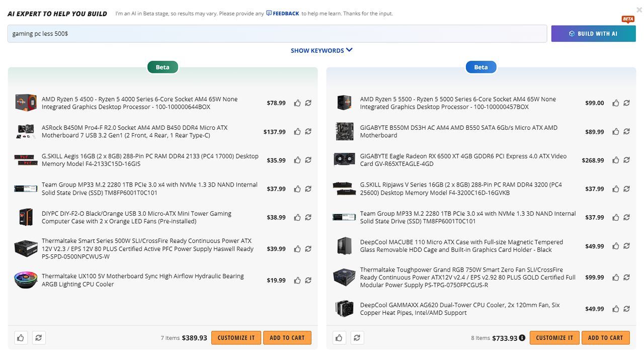Focus the 'gaming pc less 500$' prompt field
Image resolution: width=644 pixels, height=362 pixels.
point(277,34)
